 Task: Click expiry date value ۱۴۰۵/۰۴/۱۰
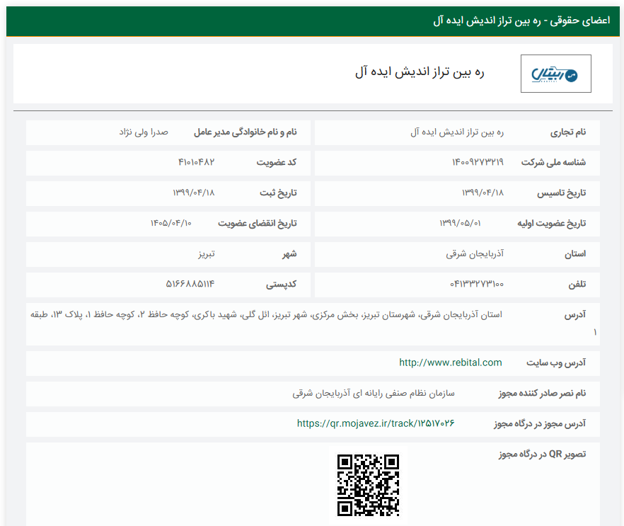[x=171, y=223]
